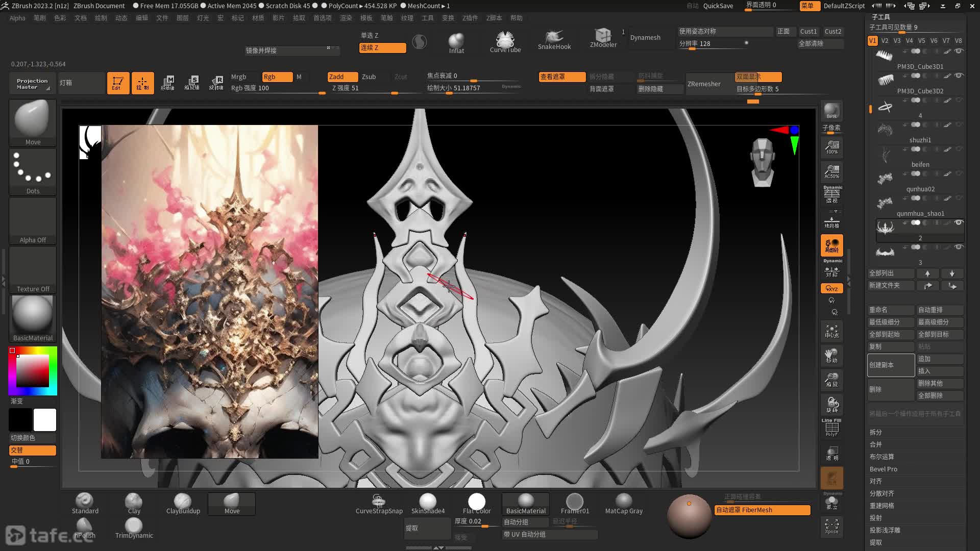Image resolution: width=980 pixels, height=551 pixels.
Task: Open the Dots stroke picker
Action: [33, 172]
